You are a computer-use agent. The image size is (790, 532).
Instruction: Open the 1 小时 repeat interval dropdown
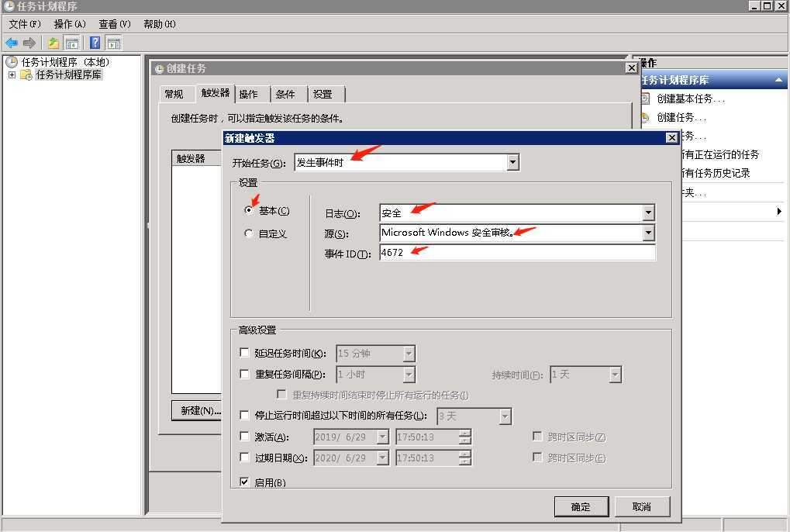point(409,375)
